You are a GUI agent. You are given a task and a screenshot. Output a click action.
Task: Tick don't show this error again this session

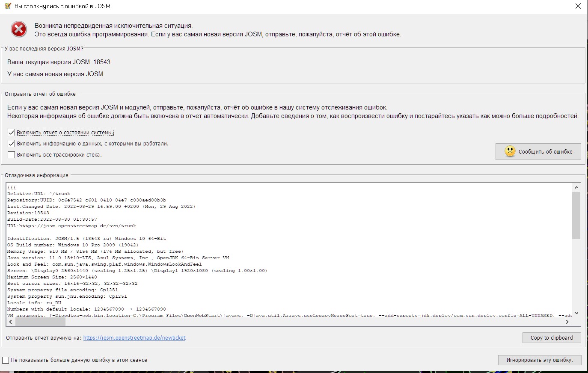[x=6, y=360]
